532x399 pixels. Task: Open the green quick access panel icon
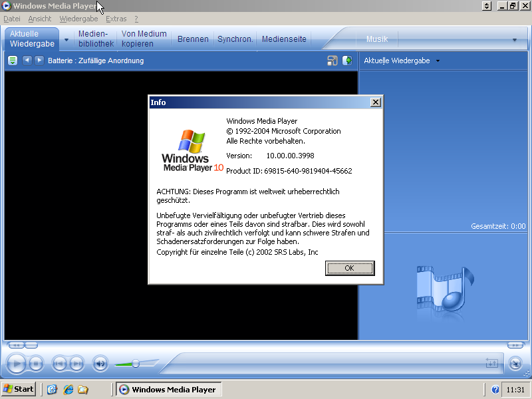point(13,61)
